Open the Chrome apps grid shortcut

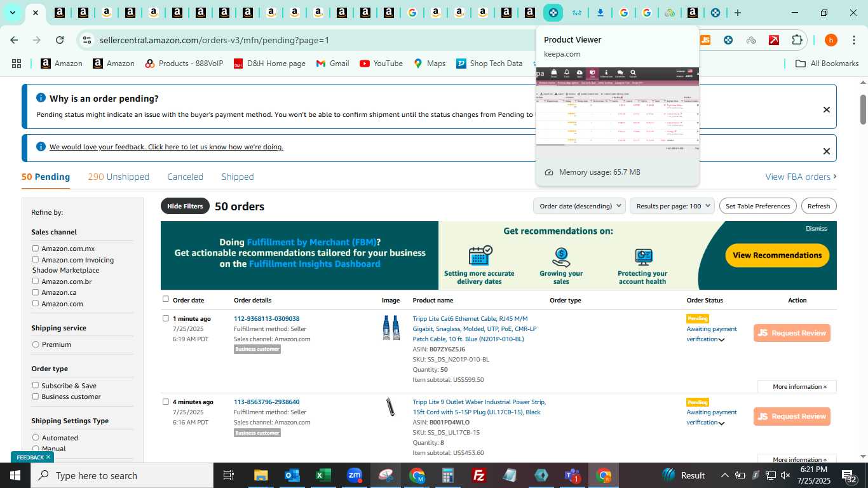point(17,64)
